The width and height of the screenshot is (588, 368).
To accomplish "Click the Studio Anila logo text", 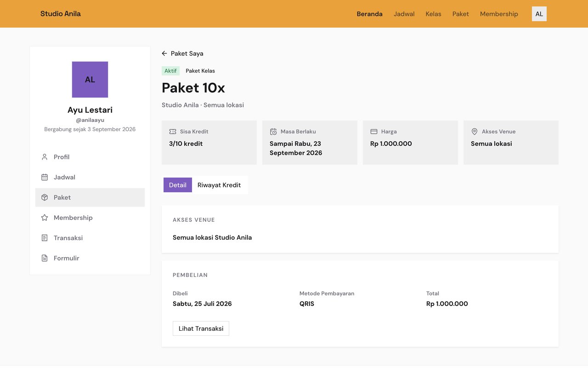I will click(x=61, y=14).
